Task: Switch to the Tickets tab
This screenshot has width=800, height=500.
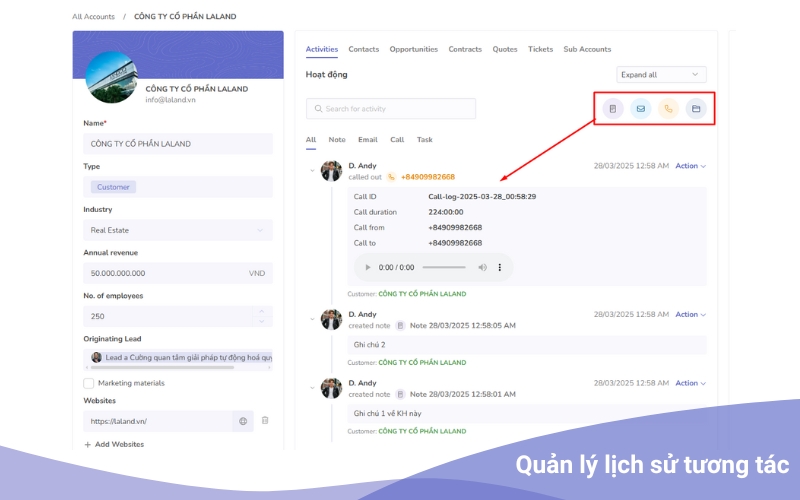Action: pyautogui.click(x=540, y=49)
